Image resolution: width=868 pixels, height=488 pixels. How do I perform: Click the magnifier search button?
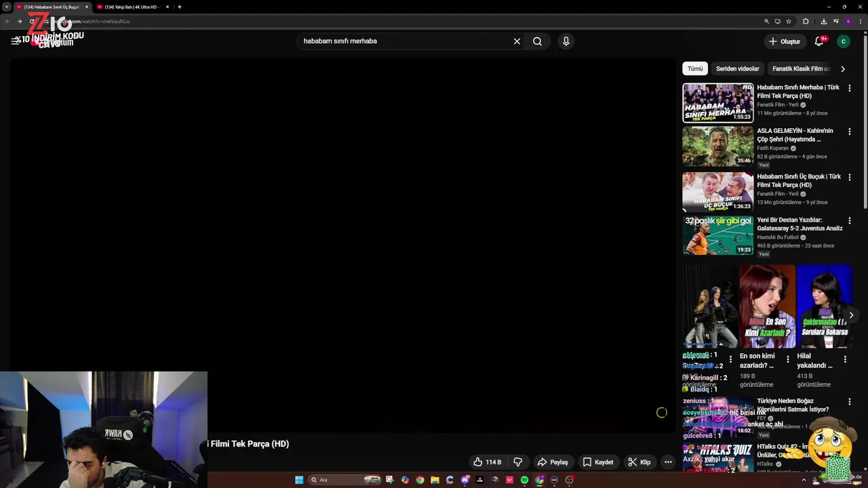tap(537, 41)
